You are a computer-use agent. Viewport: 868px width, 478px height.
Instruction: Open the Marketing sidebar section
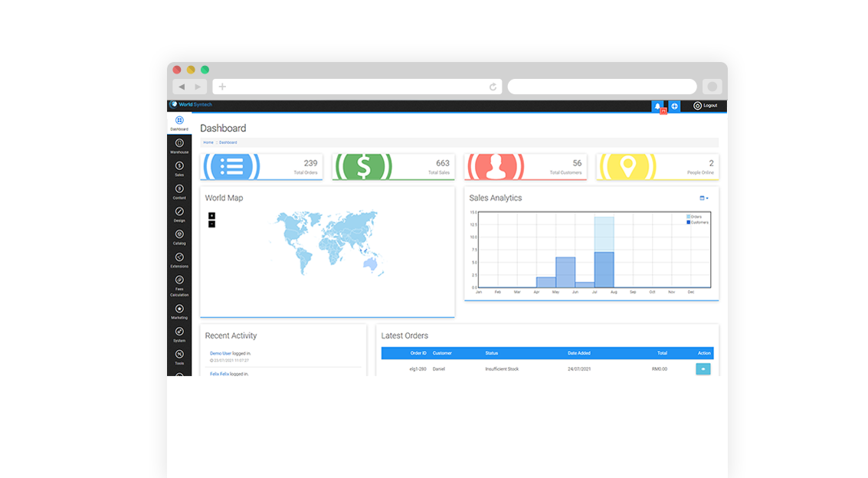tap(179, 310)
